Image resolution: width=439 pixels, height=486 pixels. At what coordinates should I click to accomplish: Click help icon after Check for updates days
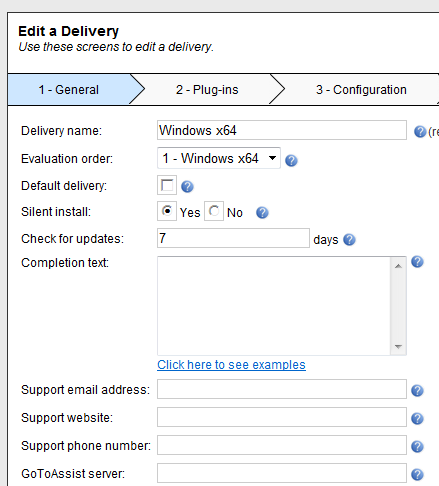pos(349,240)
